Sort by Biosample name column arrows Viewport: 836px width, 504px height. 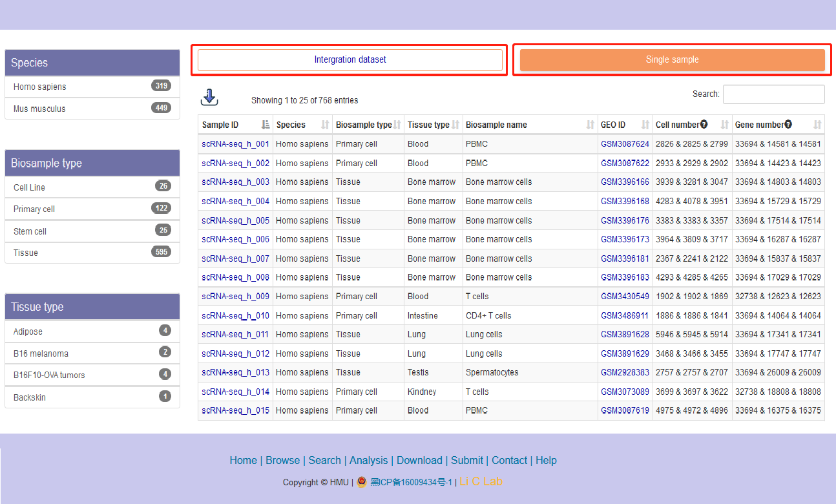(x=590, y=125)
